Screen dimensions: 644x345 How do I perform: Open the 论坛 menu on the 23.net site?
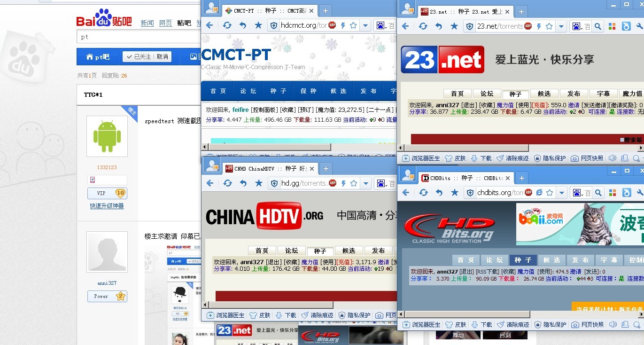487,94
